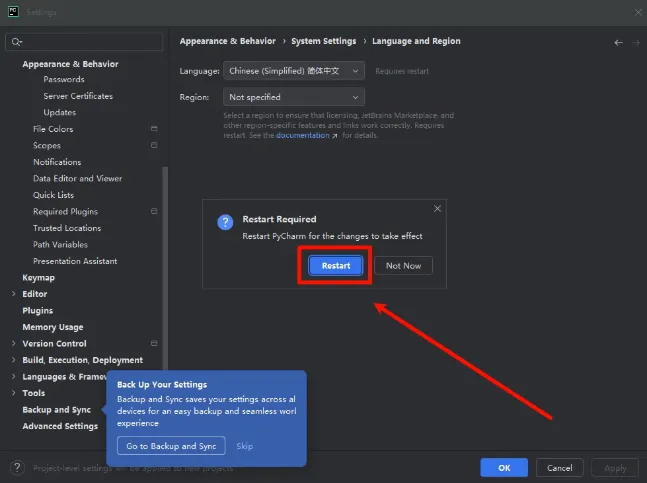Screen dimensions: 647x483
Task: Click Go to Backup and Sync button
Action: pos(171,446)
